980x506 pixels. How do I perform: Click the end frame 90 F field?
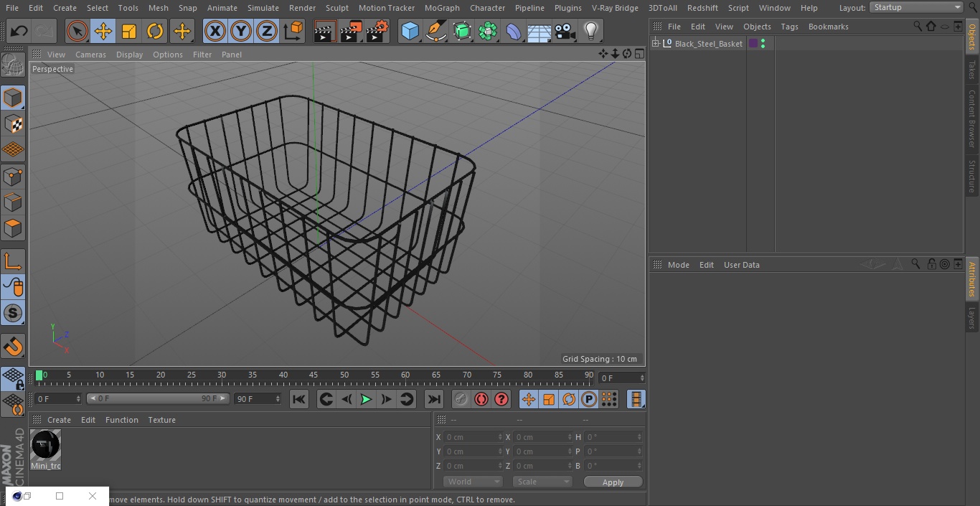pyautogui.click(x=258, y=398)
